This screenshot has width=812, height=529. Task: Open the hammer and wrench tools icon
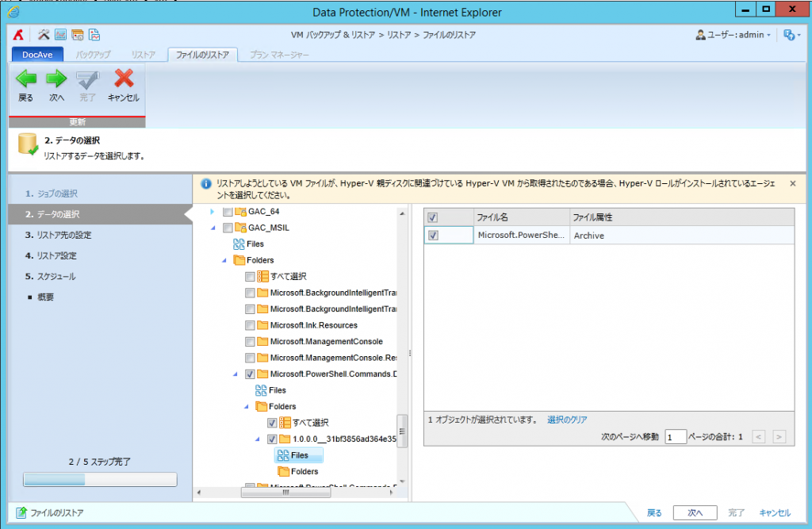(x=44, y=35)
